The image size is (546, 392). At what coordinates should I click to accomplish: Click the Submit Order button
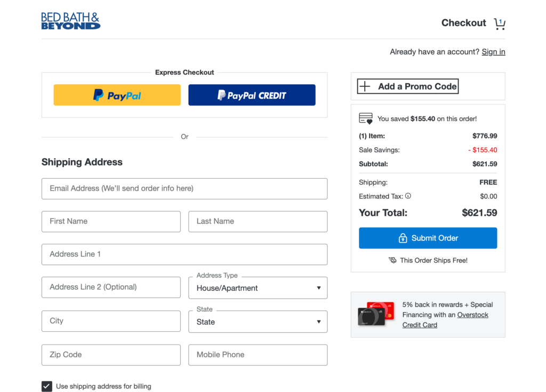(428, 238)
